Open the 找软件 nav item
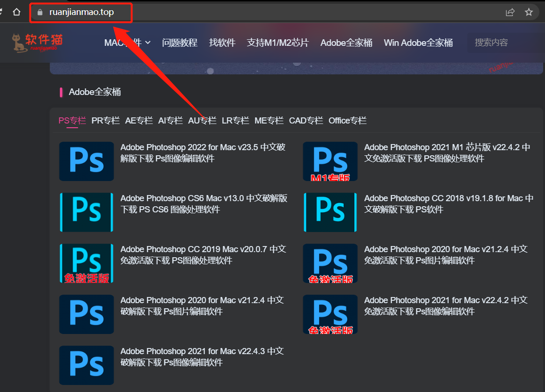 coord(222,43)
